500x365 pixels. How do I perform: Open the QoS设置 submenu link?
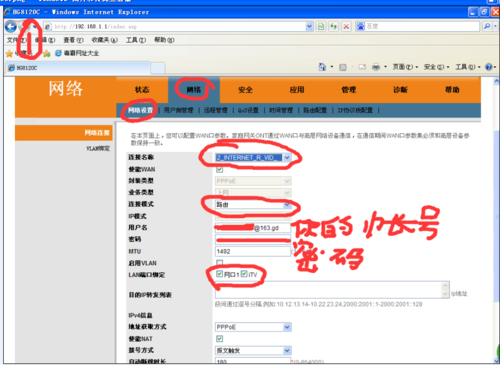coord(248,110)
